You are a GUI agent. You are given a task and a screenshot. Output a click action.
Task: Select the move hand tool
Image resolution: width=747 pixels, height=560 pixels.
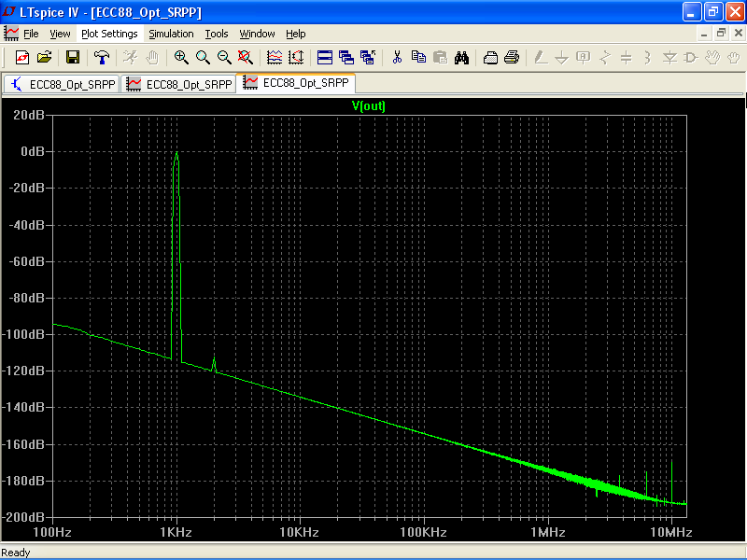pos(712,58)
